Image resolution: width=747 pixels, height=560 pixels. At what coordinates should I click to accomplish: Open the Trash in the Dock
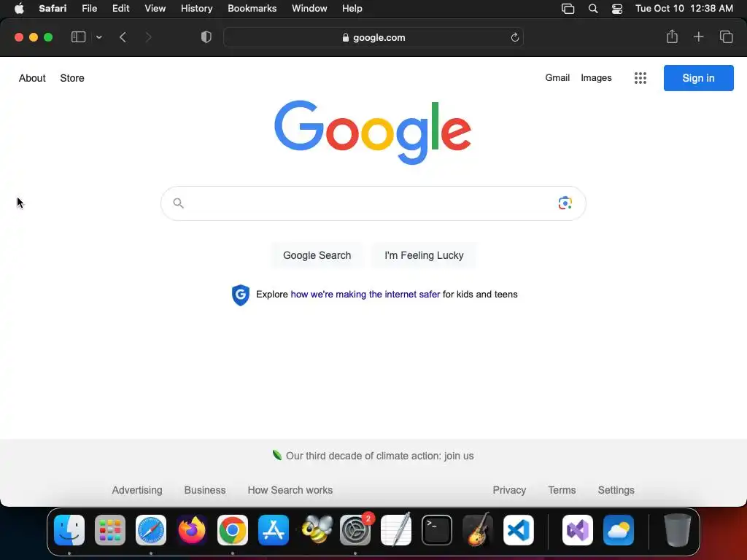(677, 530)
